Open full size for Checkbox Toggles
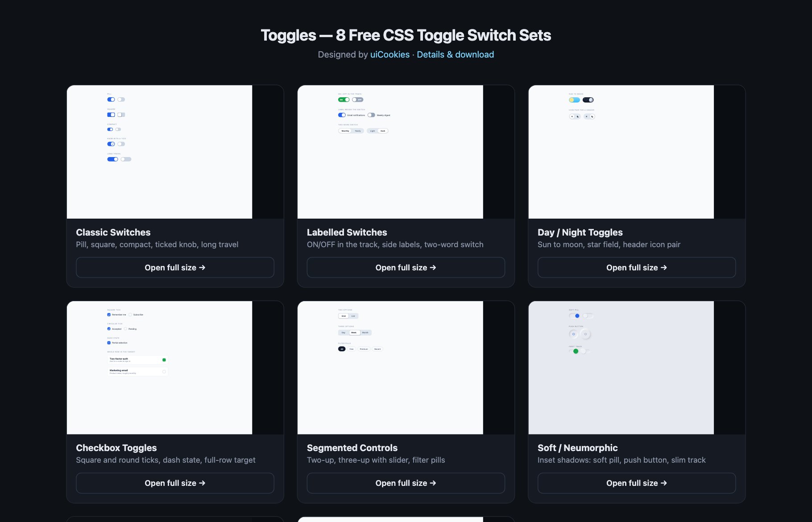The width and height of the screenshot is (812, 522). [175, 483]
